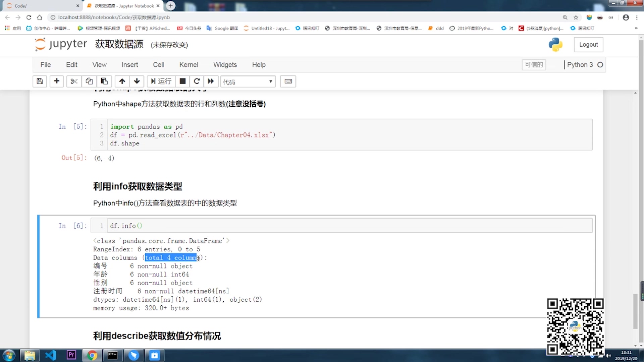This screenshot has height=362, width=644.
Task: Toggle the system volume in the tray
Action: (608, 356)
